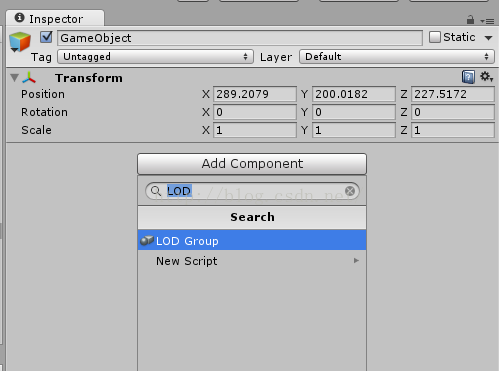This screenshot has height=371, width=499.
Task: Click the Add Component button
Action: coord(252,164)
